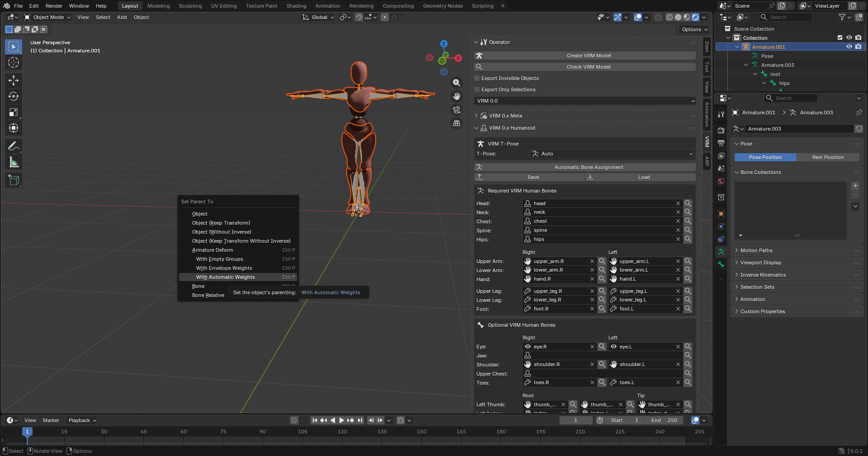This screenshot has height=456, width=868.
Task: Open the Physics properties tab icon
Action: pyautogui.click(x=721, y=226)
